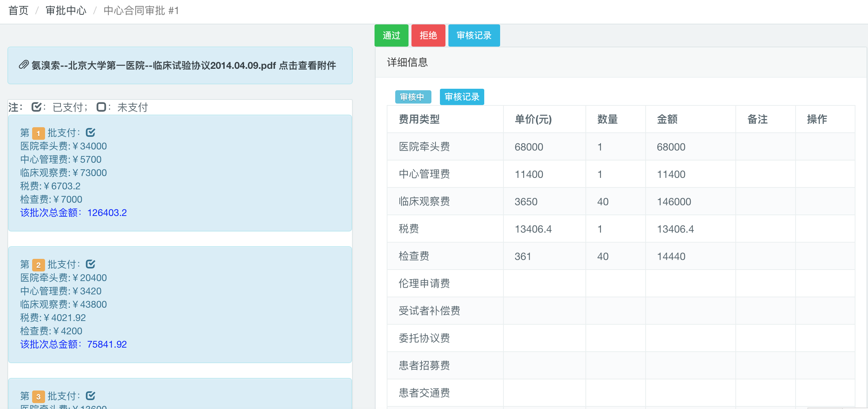
Task: Approve contract with green 通过 button
Action: click(392, 36)
